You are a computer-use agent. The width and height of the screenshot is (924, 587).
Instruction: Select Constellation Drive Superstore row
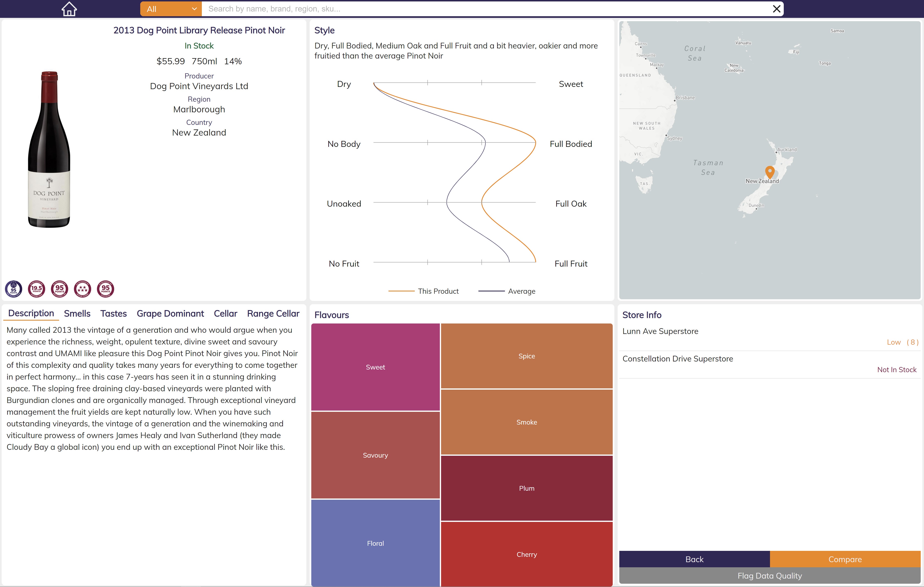click(x=770, y=364)
